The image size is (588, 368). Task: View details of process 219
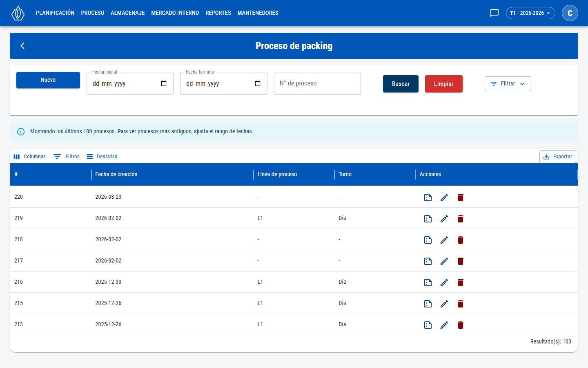428,219
